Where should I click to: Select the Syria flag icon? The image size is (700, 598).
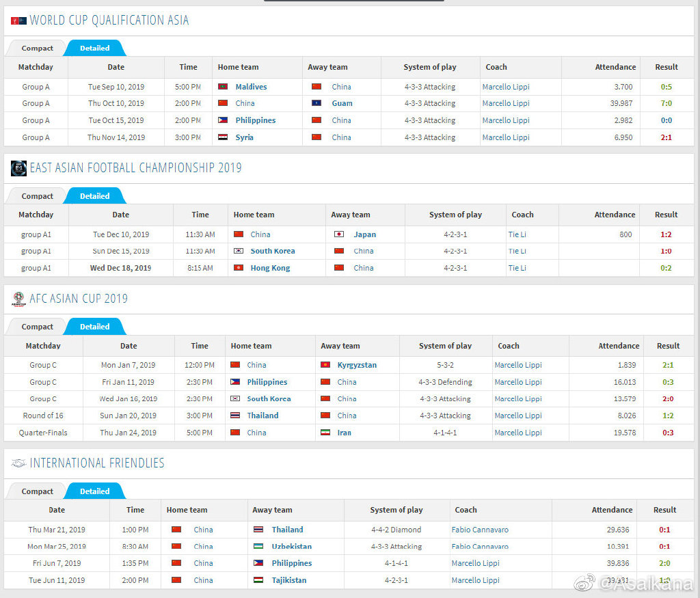point(223,137)
